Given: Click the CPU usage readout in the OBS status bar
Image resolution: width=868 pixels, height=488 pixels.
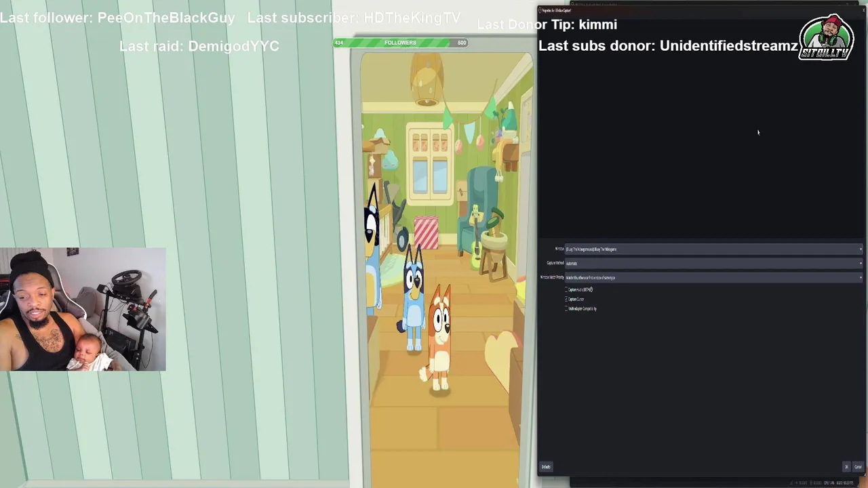Looking at the screenshot, I should pos(829,483).
